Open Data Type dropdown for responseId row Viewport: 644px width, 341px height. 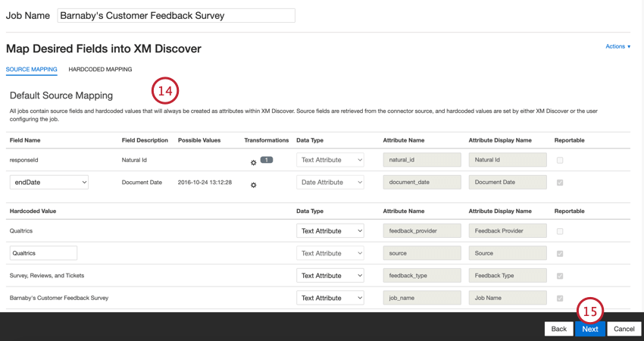coord(330,160)
